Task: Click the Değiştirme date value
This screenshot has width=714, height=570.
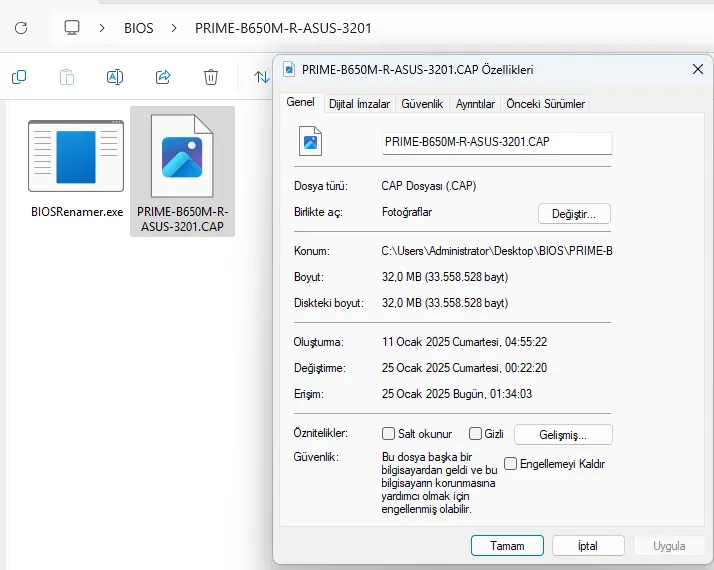Action: pos(464,368)
